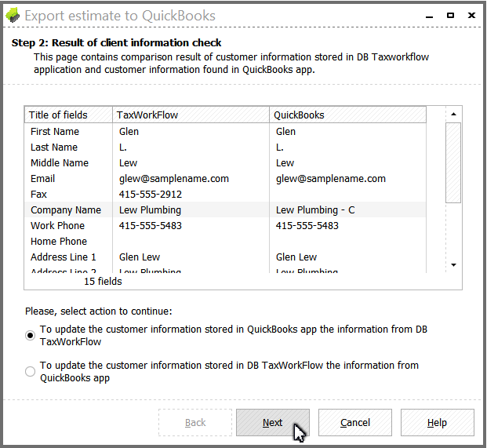Select the First Name row
This screenshot has height=448, width=487.
point(225,131)
